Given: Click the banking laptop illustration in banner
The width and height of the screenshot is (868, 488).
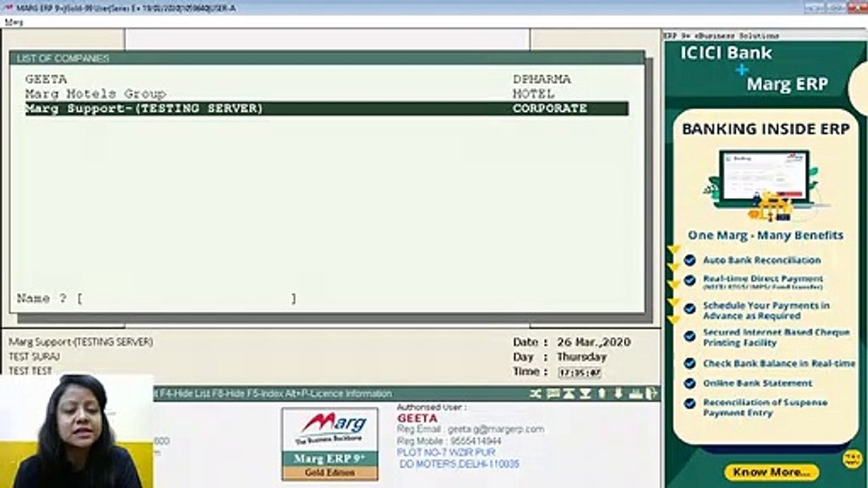Looking at the screenshot, I should 765,184.
